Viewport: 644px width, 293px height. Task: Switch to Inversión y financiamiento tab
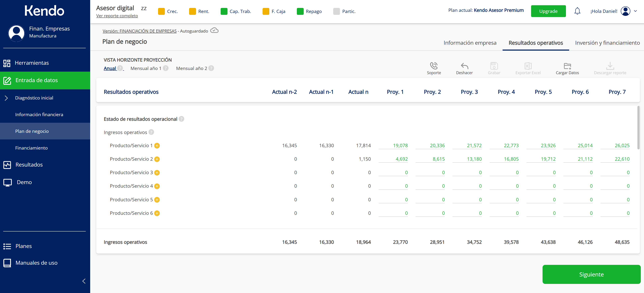click(x=607, y=43)
